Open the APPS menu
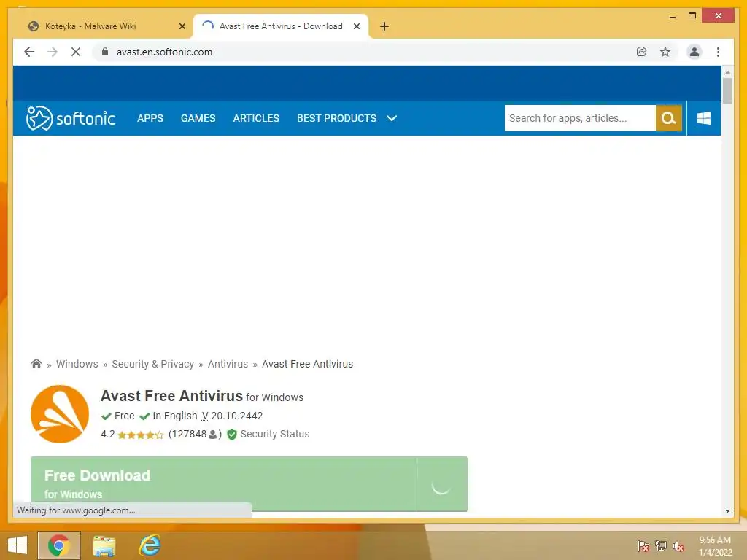This screenshot has width=747, height=560. coord(150,118)
